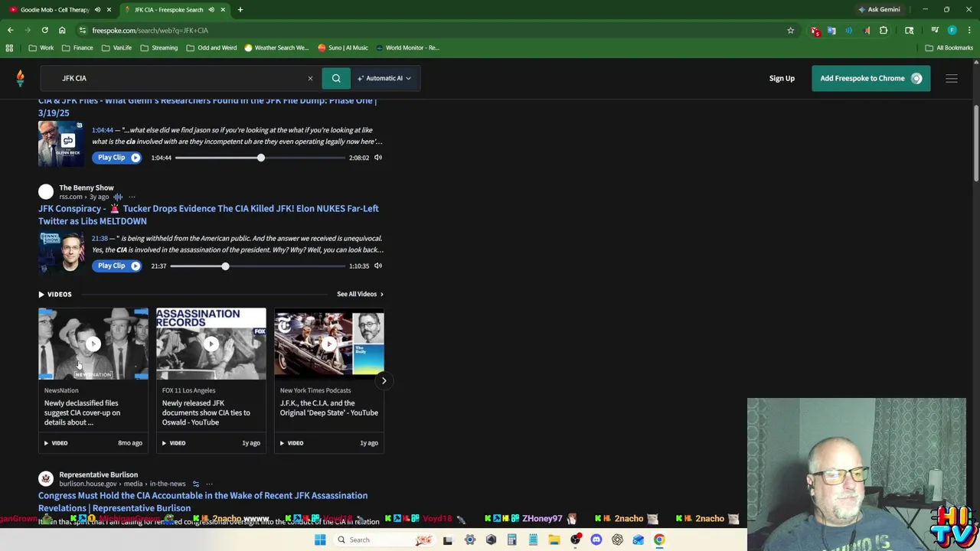
Task: Click inside the JFK CIA search field
Action: click(180, 78)
